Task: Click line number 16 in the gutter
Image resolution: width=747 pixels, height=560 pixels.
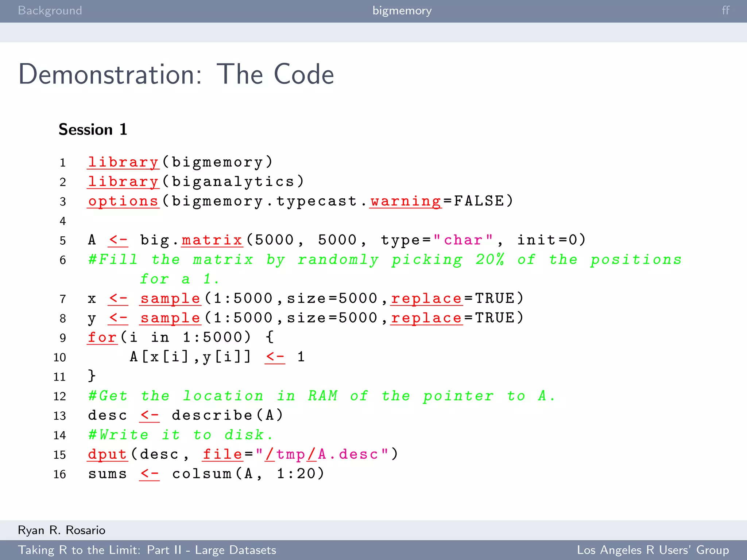Action: point(60,474)
